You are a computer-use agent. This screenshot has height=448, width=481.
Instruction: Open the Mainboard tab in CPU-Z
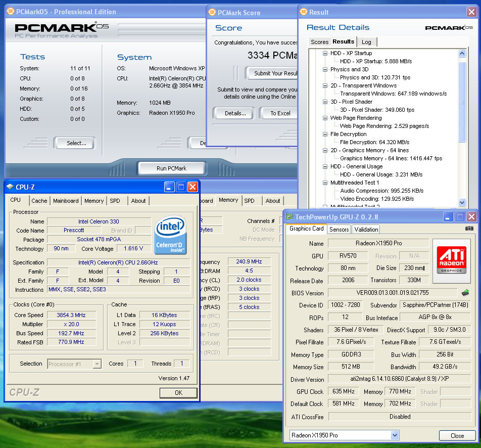[x=66, y=201]
